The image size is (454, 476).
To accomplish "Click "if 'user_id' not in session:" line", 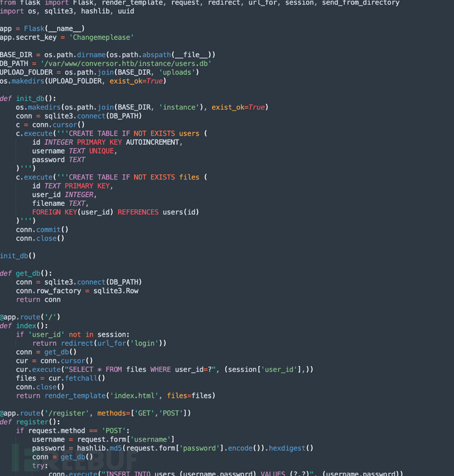I will click(72, 335).
